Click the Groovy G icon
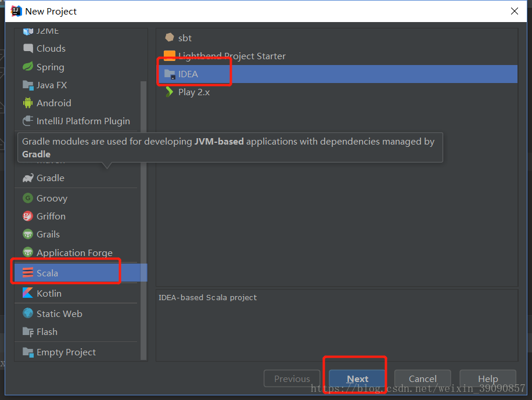Screen dimensions: 532x400 pyautogui.click(x=28, y=198)
